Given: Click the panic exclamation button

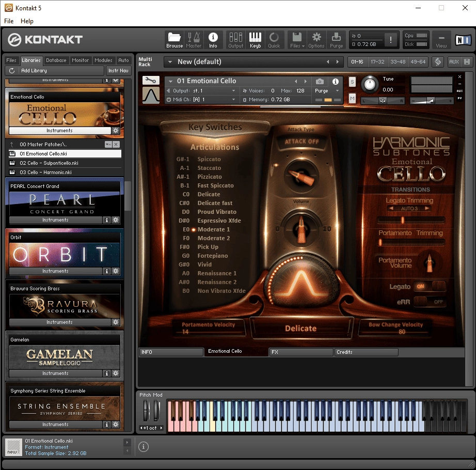Looking at the screenshot, I should [x=390, y=39].
